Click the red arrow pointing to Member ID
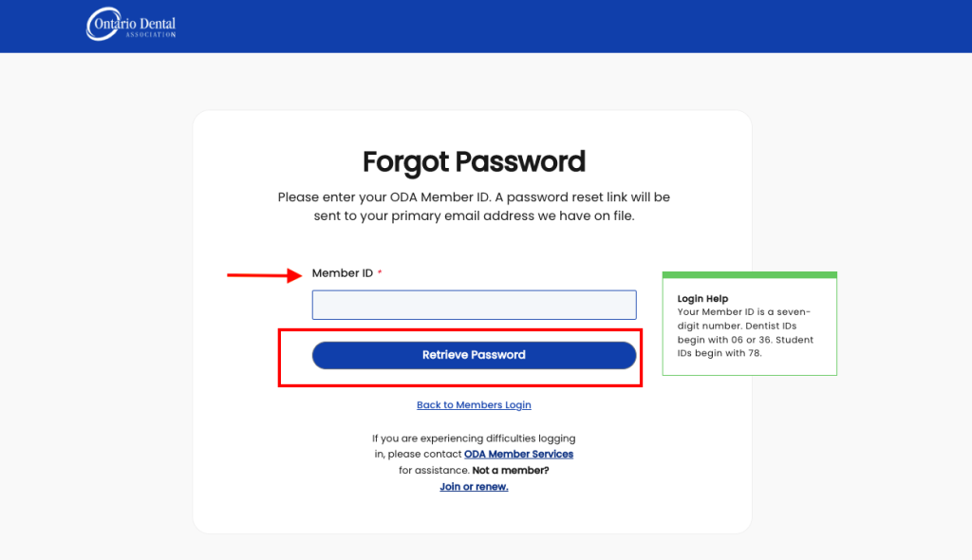The width and height of the screenshot is (972, 560). pos(265,274)
